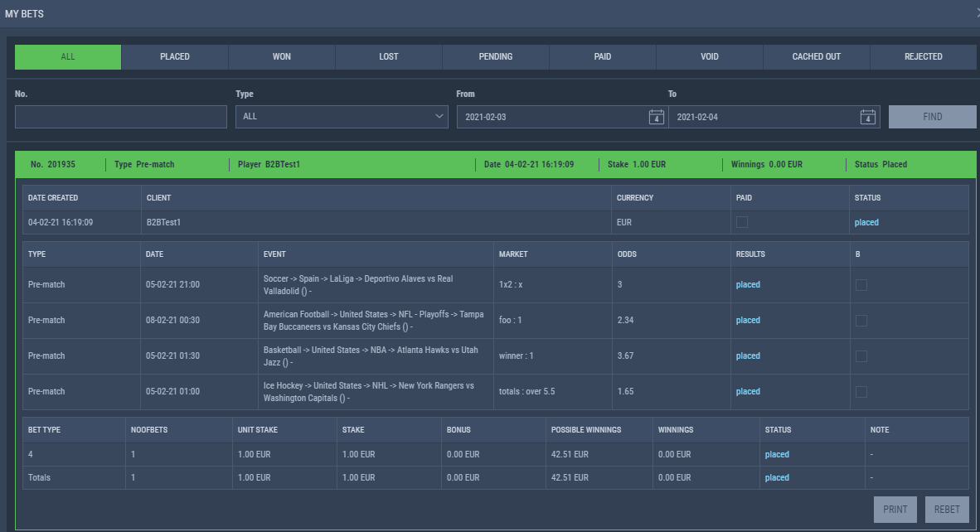The height and width of the screenshot is (532, 980).
Task: Switch to the REJECTED tab
Action: 923,57
